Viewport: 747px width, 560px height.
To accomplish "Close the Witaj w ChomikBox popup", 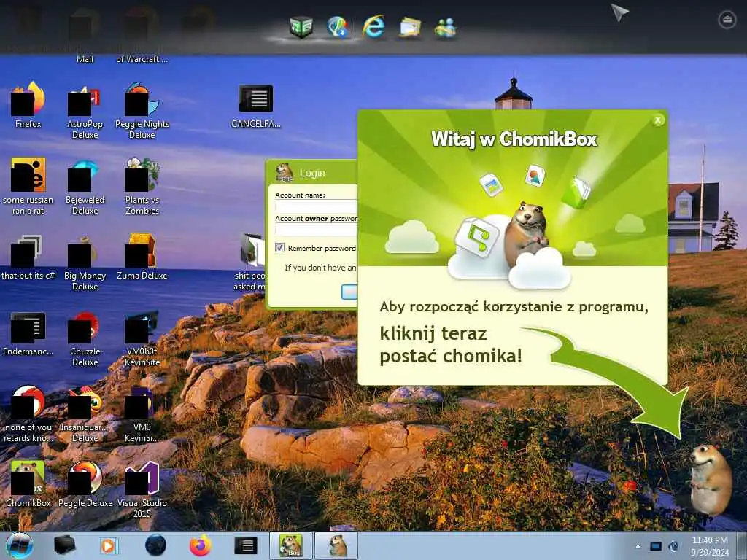I will pyautogui.click(x=658, y=120).
